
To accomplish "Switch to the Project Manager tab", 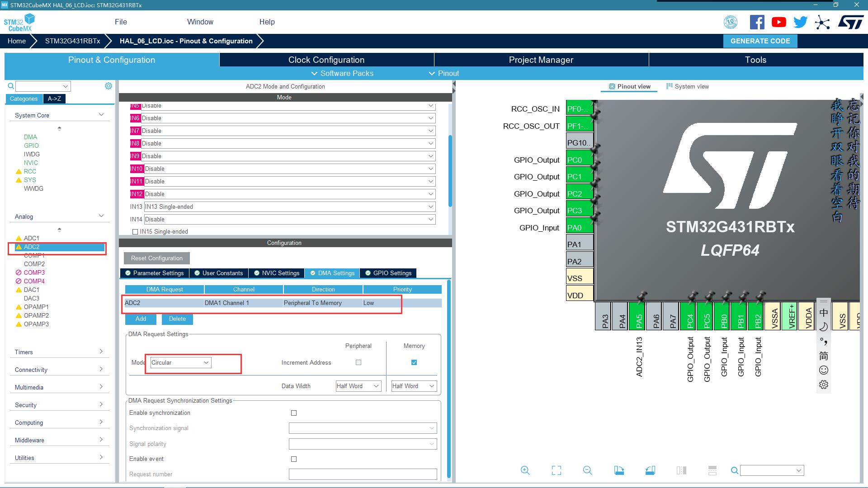I will click(541, 60).
